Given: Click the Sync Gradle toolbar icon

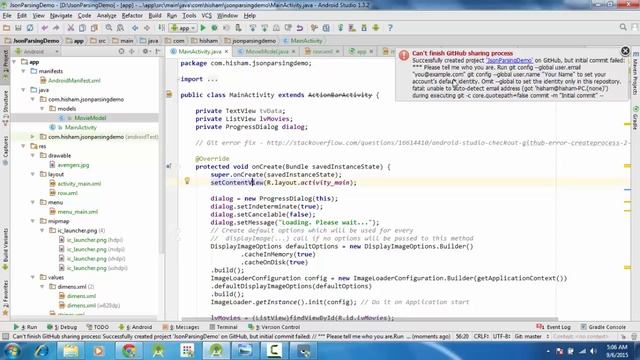Looking at the screenshot, I should pos(340,28).
